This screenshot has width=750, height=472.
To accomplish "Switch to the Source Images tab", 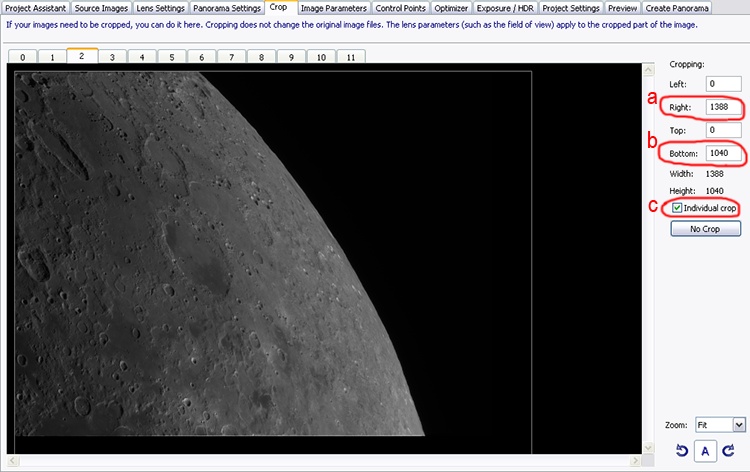I will coord(103,8).
